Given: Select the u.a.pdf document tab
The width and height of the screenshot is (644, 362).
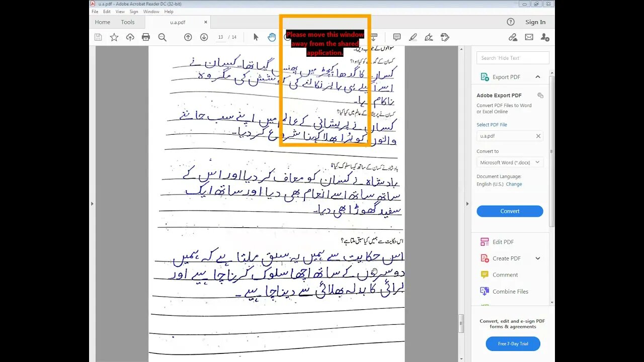Looking at the screenshot, I should pyautogui.click(x=178, y=22).
